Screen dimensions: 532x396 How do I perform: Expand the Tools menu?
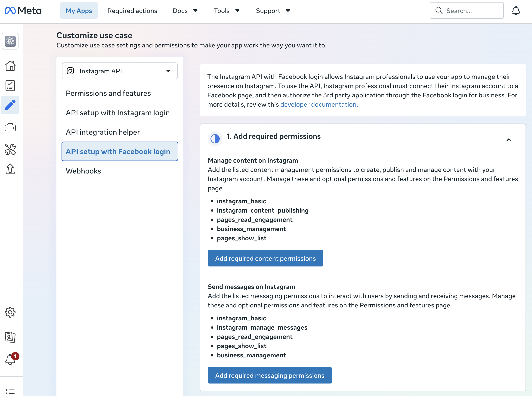point(227,11)
